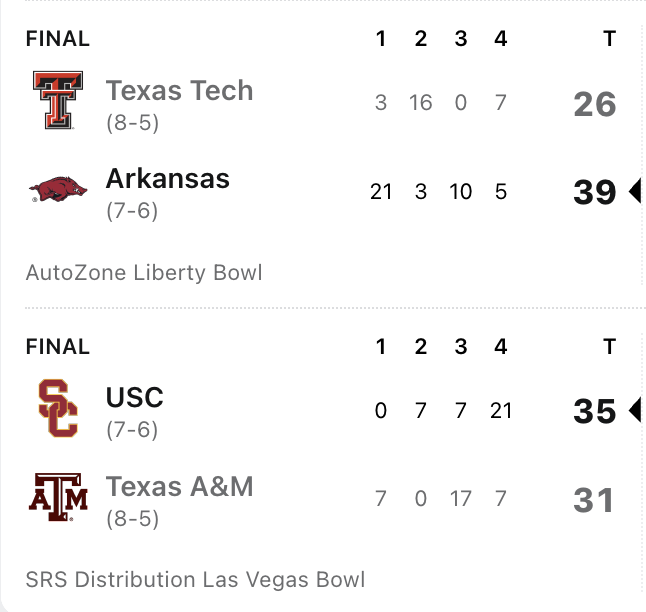
Task: Click the winner arrow beside USC 35
Action: pos(635,410)
